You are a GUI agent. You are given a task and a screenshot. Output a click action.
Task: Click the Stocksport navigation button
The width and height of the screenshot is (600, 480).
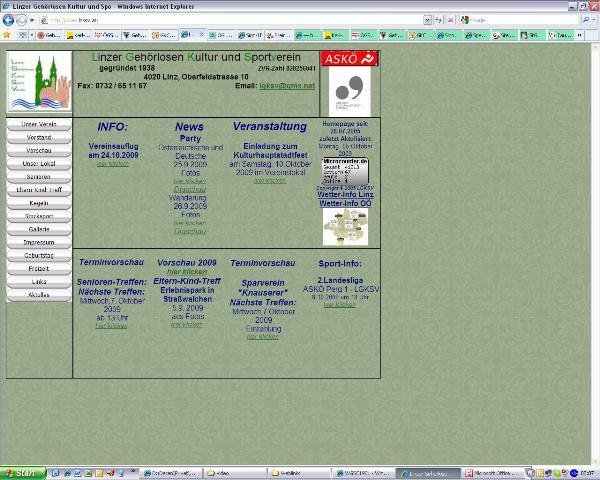(39, 215)
